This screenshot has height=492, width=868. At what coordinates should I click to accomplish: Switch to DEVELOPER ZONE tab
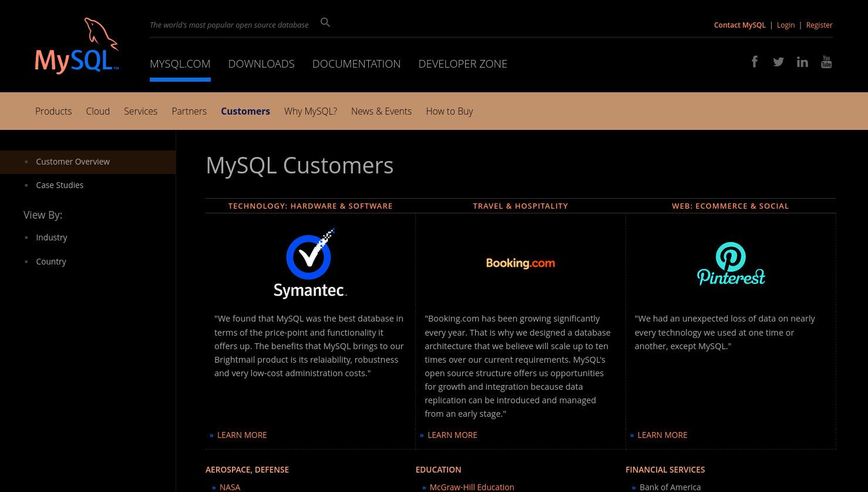point(463,63)
